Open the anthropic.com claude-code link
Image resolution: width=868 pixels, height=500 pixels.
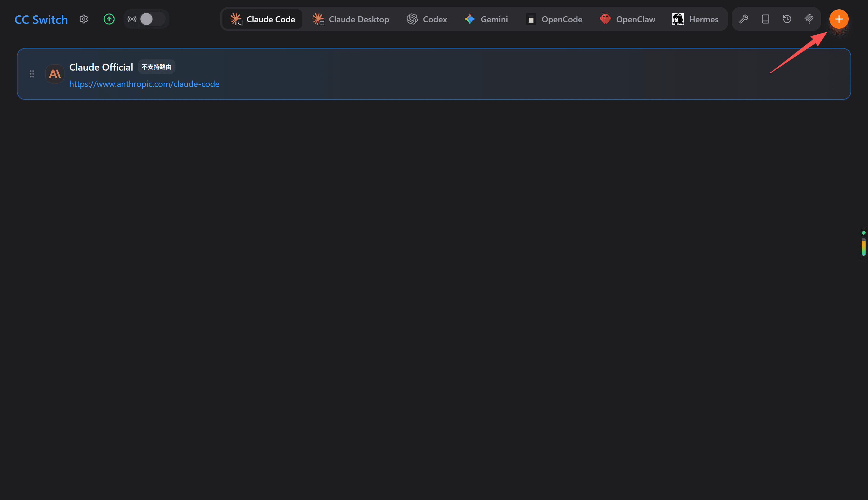click(144, 84)
